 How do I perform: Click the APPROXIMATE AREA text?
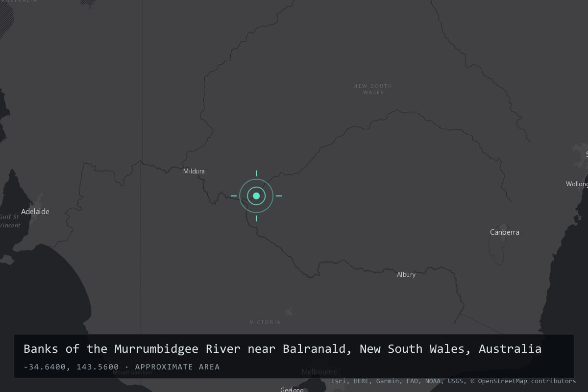click(x=177, y=367)
